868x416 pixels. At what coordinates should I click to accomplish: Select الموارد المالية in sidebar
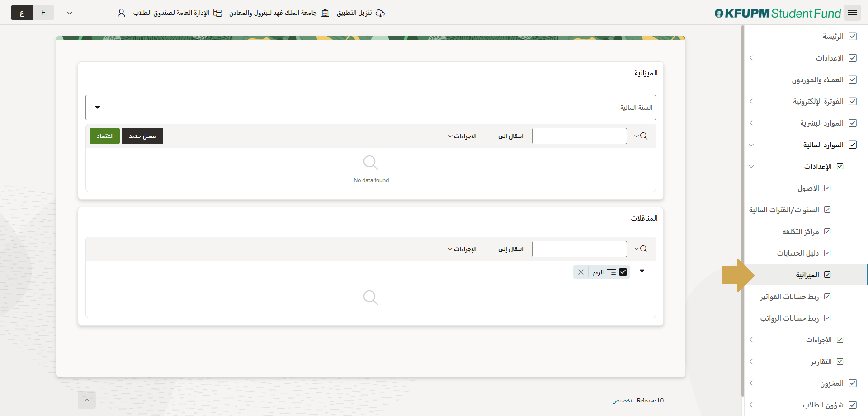[x=823, y=145]
